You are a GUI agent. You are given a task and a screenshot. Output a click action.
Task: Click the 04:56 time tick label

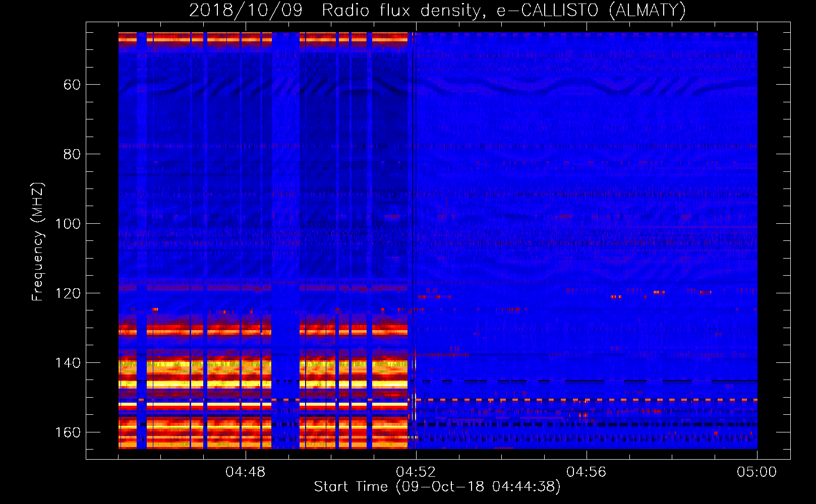coord(587,472)
